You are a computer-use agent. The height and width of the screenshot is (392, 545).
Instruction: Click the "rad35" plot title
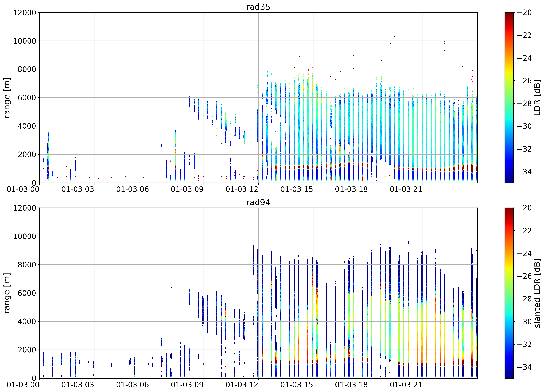[258, 7]
